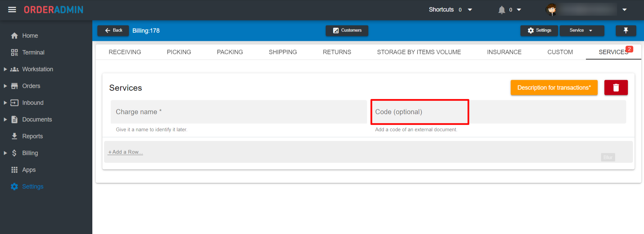Click the Blur button
Viewport: 644px width, 234px height.
click(608, 157)
